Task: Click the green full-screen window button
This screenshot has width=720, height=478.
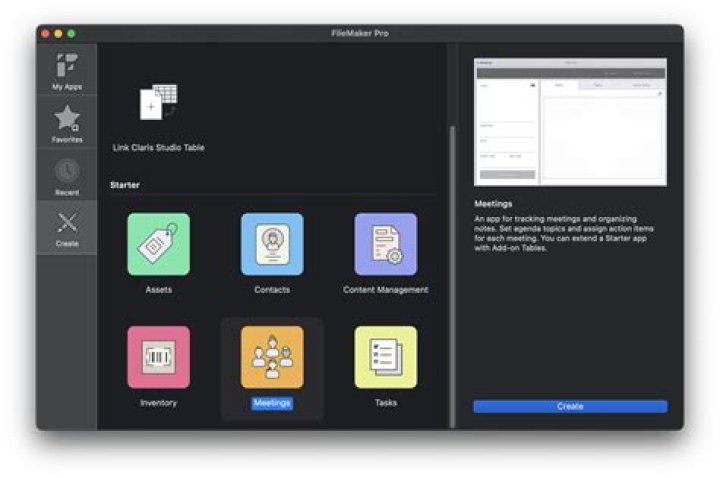Action: click(x=71, y=34)
